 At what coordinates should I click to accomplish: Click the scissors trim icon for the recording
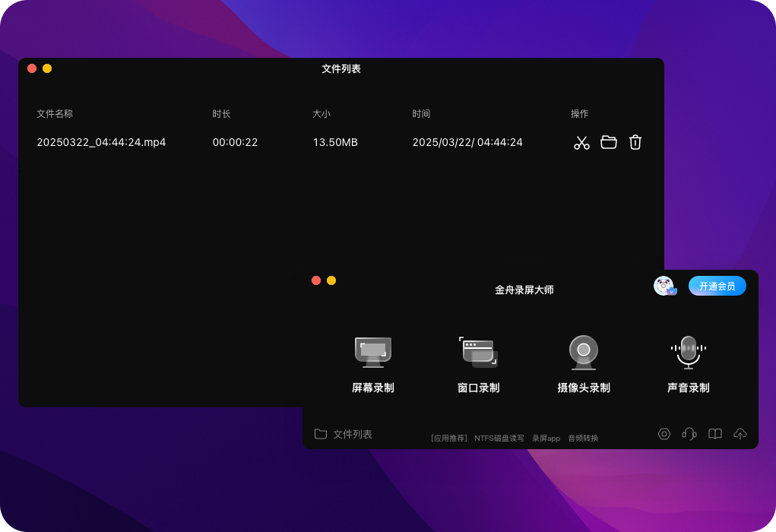click(581, 142)
